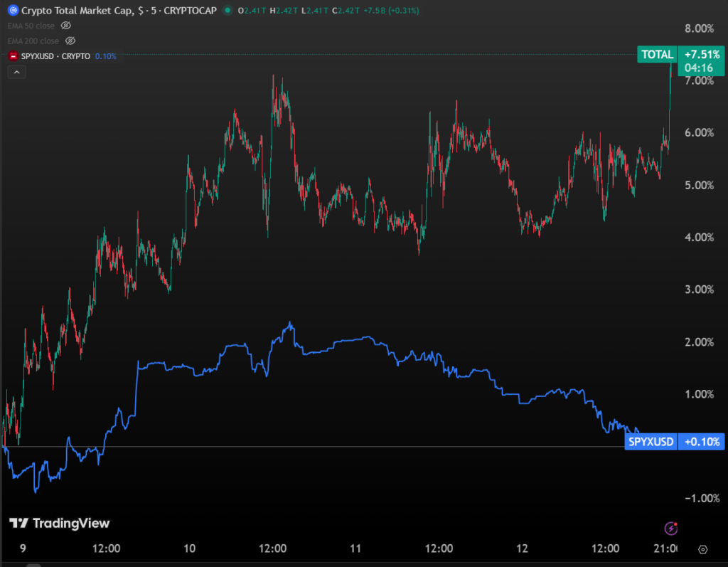The image size is (728, 567).
Task: Click the Crypto Total Market Cap symbol logo
Action: 12,11
